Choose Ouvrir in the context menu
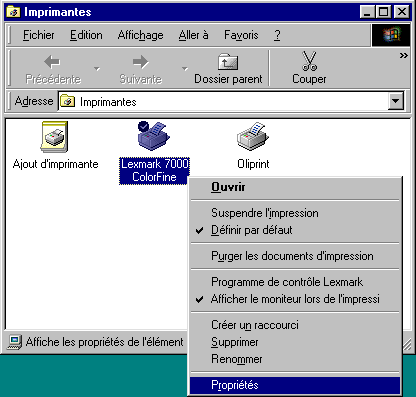This screenshot has width=416, height=397. (x=295, y=187)
